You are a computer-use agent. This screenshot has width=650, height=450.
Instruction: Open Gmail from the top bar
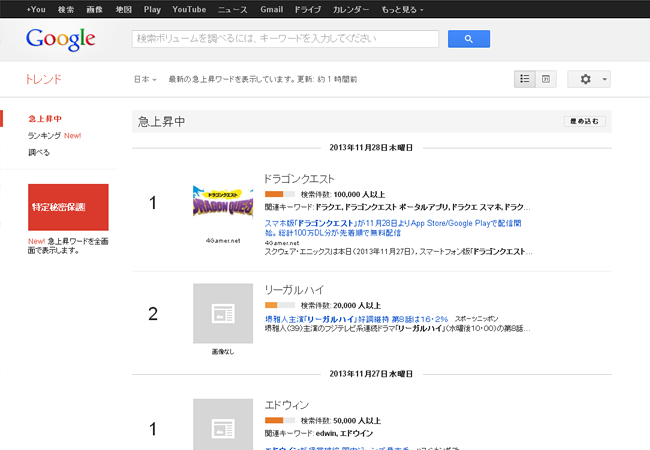point(271,8)
